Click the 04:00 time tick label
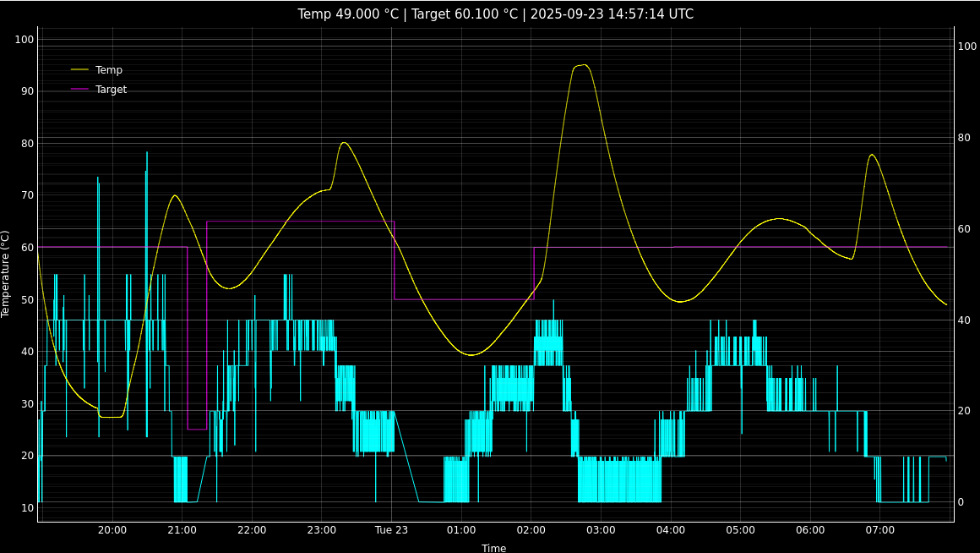The width and height of the screenshot is (980, 553). [x=671, y=530]
